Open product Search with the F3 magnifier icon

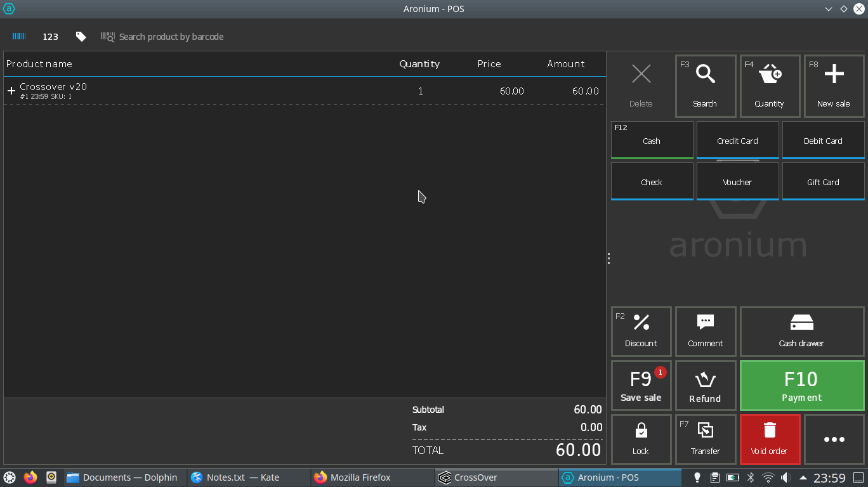pyautogui.click(x=706, y=86)
